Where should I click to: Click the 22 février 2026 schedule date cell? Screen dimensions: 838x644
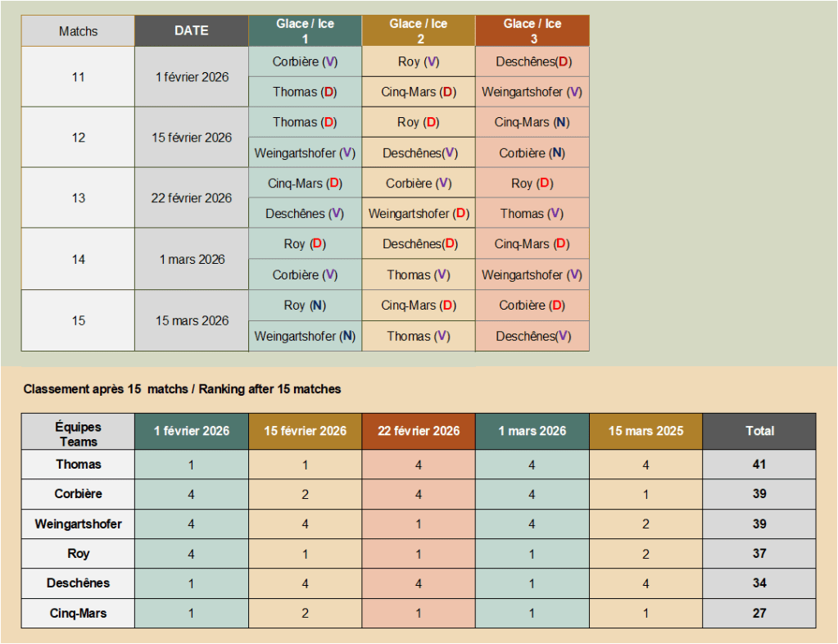[x=192, y=197]
